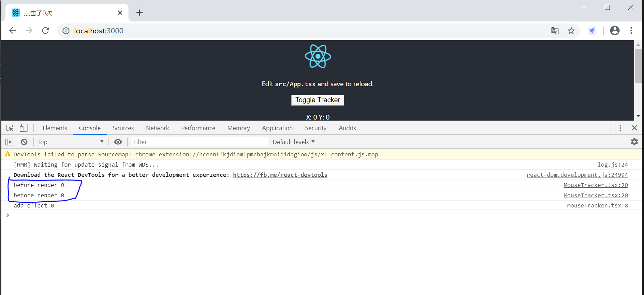Show console sidebar panel icon
The height and width of the screenshot is (295, 644).
9,142
